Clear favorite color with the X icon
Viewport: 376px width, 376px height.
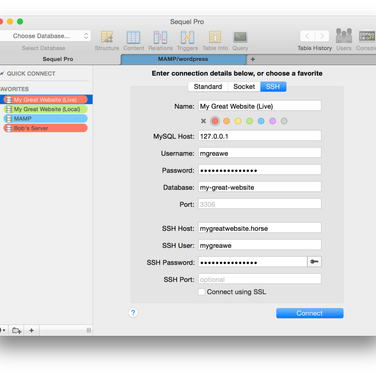click(x=203, y=121)
